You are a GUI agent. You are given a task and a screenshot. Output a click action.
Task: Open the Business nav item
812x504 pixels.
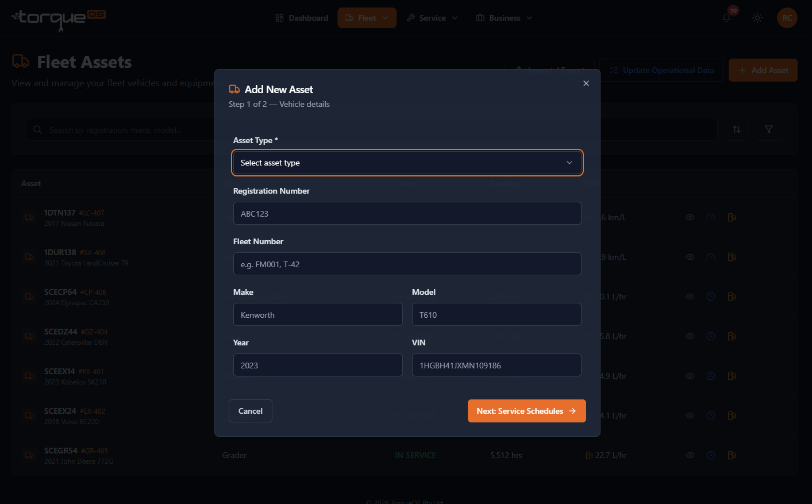tap(504, 18)
